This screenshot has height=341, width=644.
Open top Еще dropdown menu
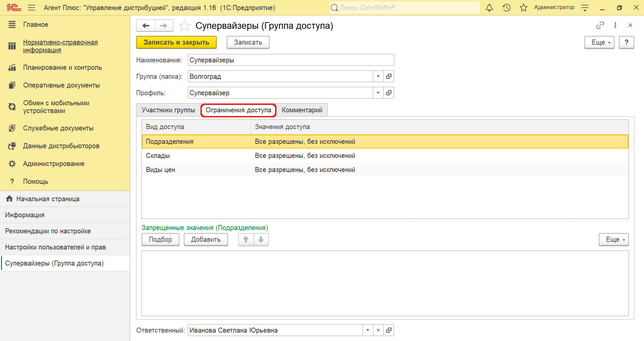599,42
